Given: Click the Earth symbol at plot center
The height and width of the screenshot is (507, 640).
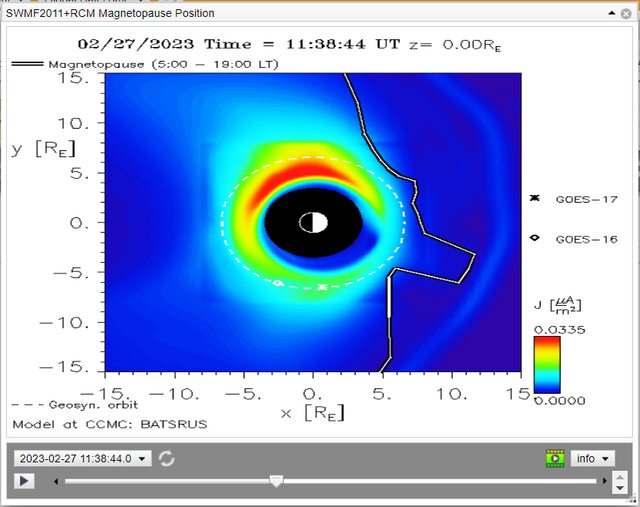Looking at the screenshot, I should (313, 222).
